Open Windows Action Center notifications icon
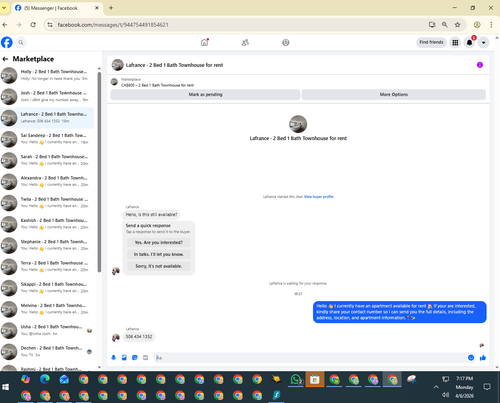The image size is (500, 403). [x=487, y=387]
